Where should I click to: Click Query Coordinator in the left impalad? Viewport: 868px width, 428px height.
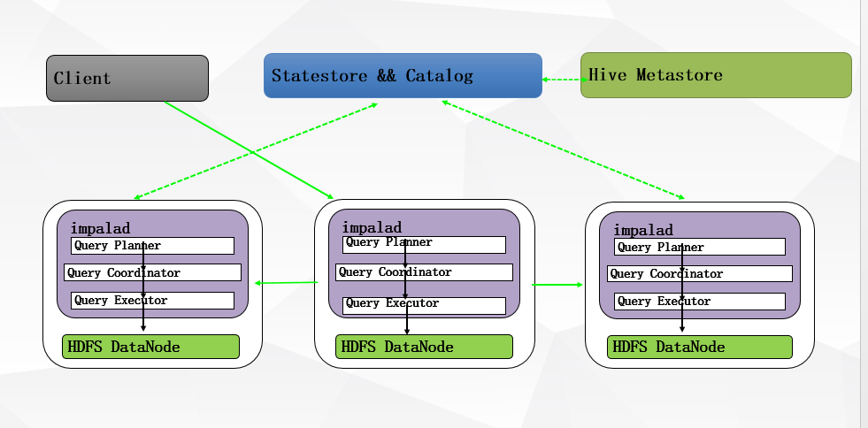pos(153,272)
